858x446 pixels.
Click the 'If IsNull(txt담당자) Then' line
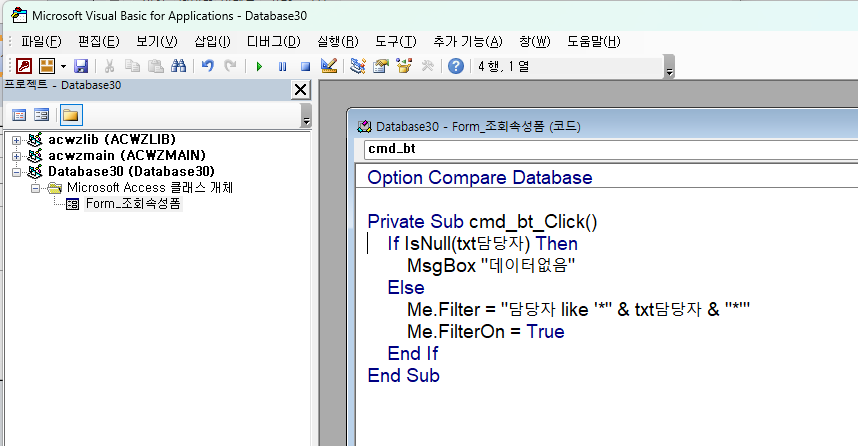[483, 244]
